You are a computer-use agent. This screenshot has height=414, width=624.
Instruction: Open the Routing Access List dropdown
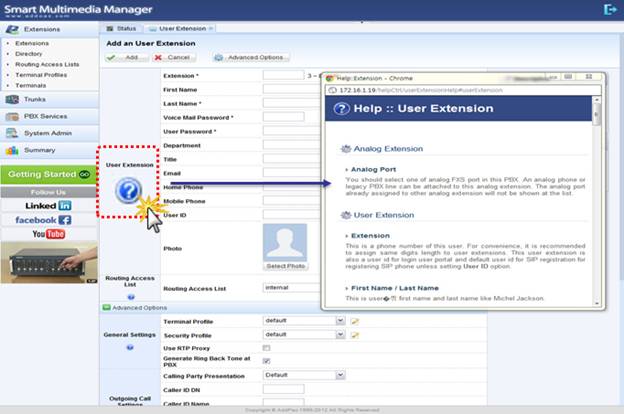coord(292,287)
